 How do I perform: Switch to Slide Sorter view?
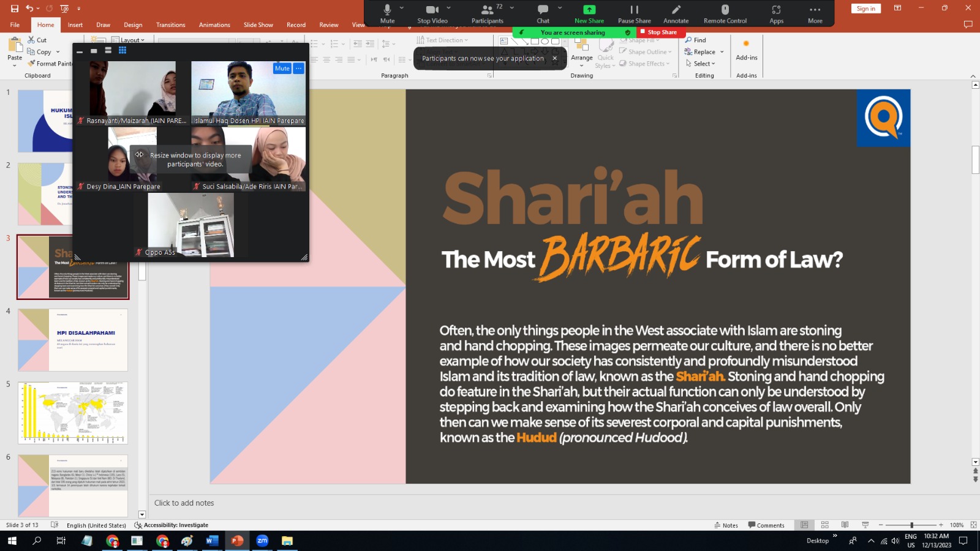pyautogui.click(x=824, y=525)
